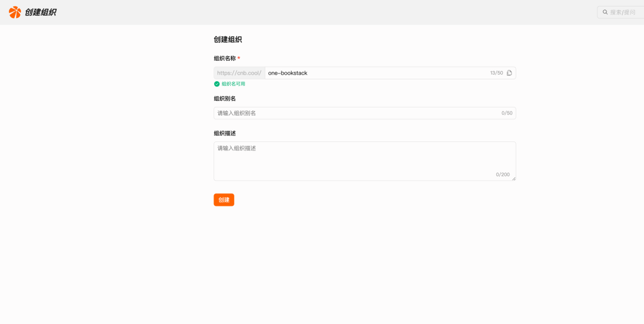This screenshot has height=324, width=644.
Task: Click the resize handle of the description textarea
Action: pyautogui.click(x=514, y=178)
